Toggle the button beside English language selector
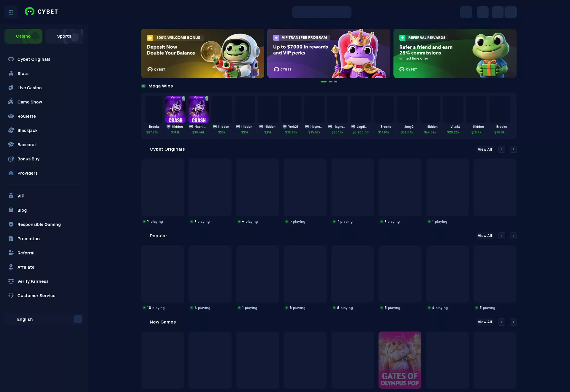Screen dimensions: 570x392 click(x=78, y=319)
